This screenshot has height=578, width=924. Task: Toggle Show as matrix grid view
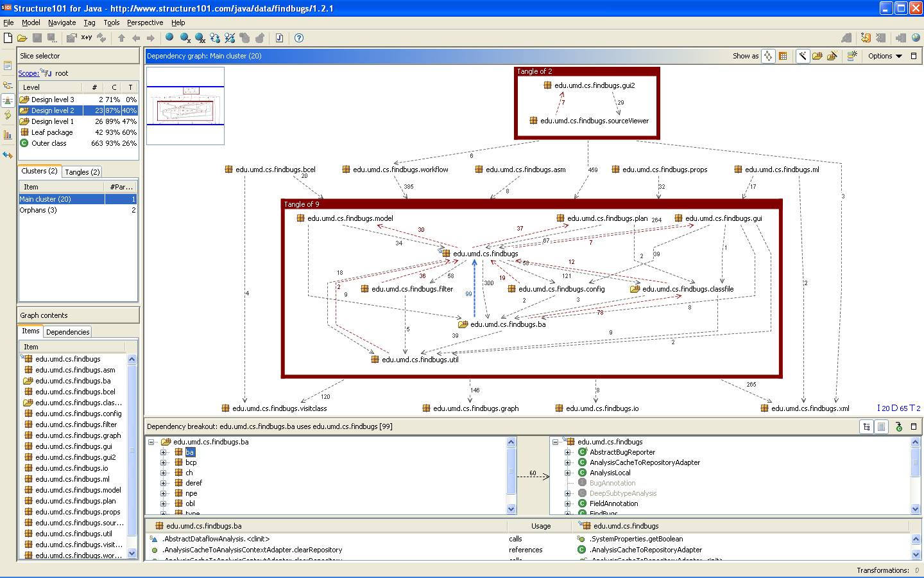pyautogui.click(x=783, y=56)
